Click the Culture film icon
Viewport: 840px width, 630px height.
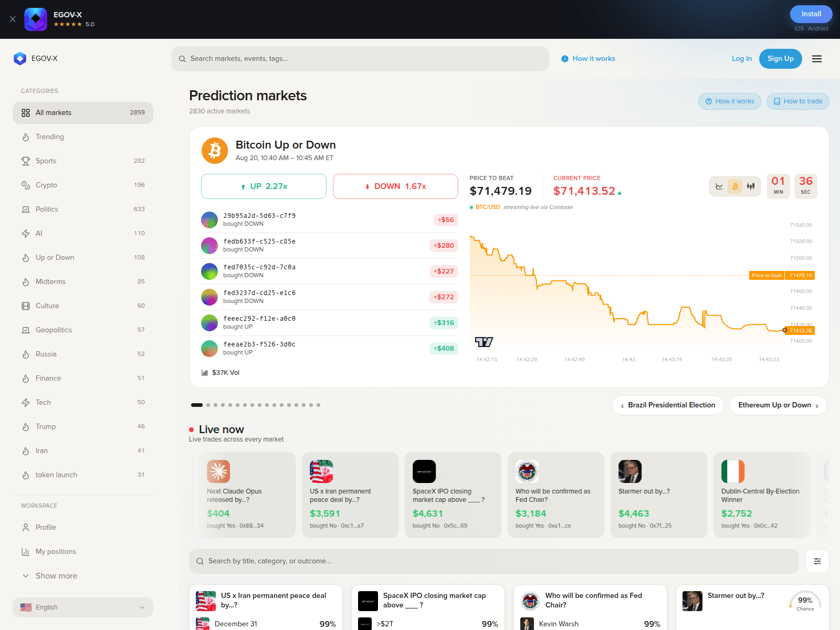[x=26, y=306]
